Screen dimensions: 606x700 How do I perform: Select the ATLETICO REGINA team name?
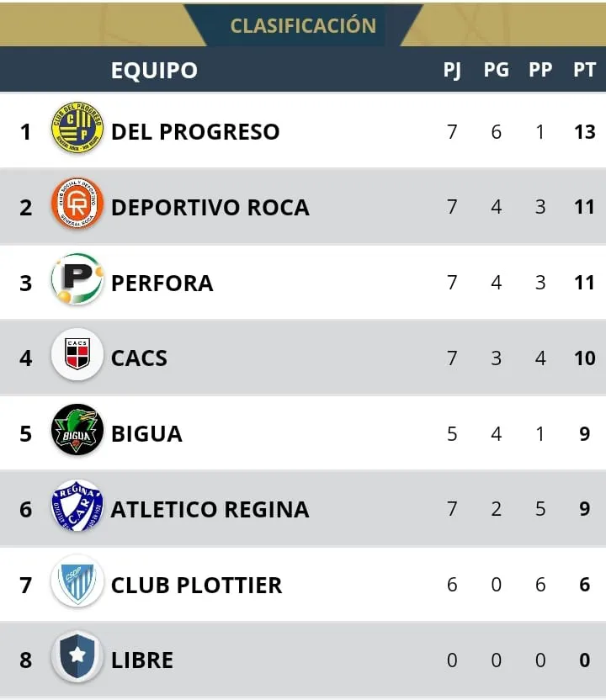click(x=210, y=509)
